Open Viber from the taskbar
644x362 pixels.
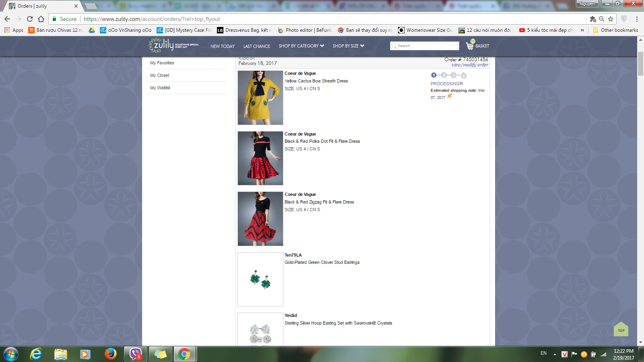pos(136,354)
